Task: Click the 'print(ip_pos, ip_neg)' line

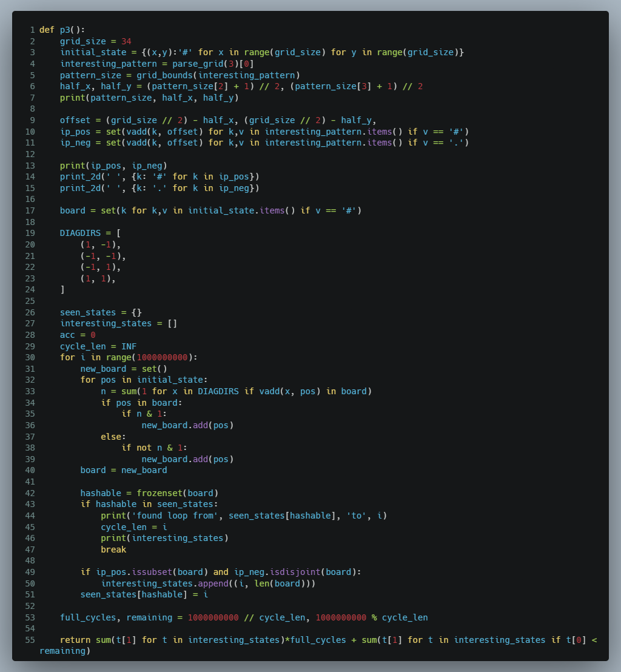Action: point(113,166)
